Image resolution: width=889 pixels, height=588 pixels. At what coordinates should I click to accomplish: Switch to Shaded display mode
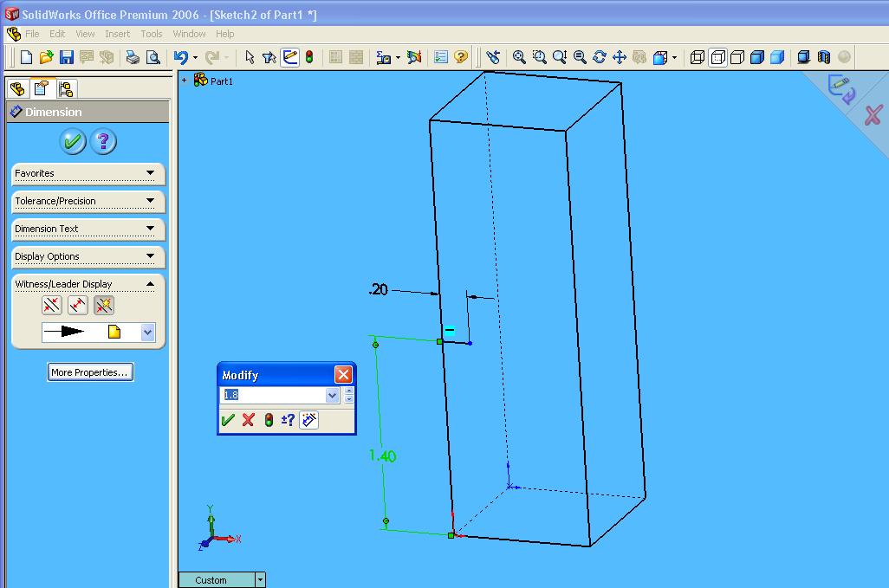pos(777,57)
